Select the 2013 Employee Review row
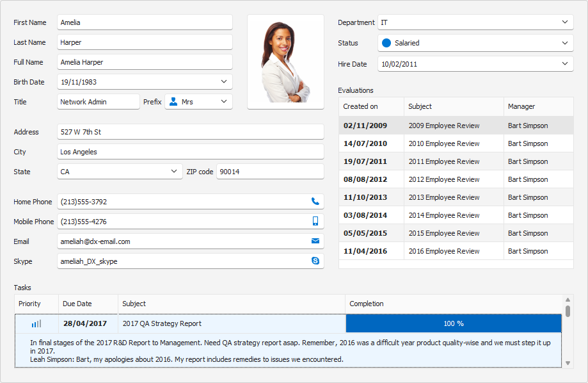Screen dimensions: 588x383 pos(456,197)
